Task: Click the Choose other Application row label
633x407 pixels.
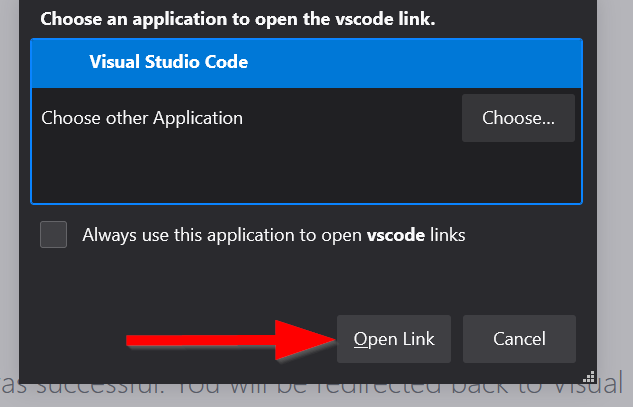Action: 142,118
